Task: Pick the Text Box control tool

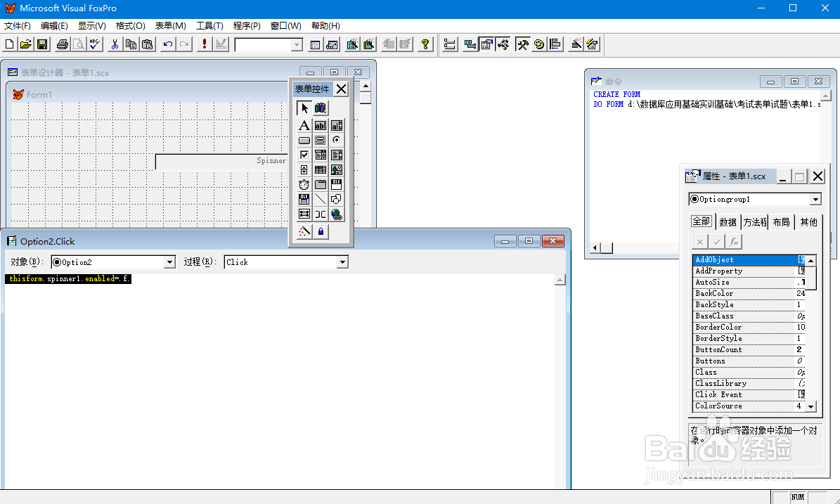Action: [x=321, y=125]
